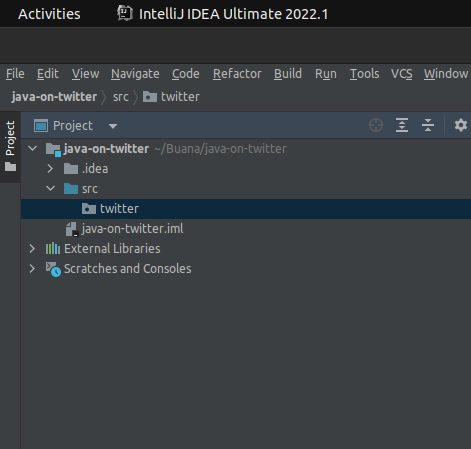Viewport: 471px width, 449px height.
Task: Click the twitter package icon in tree
Action: 89,209
